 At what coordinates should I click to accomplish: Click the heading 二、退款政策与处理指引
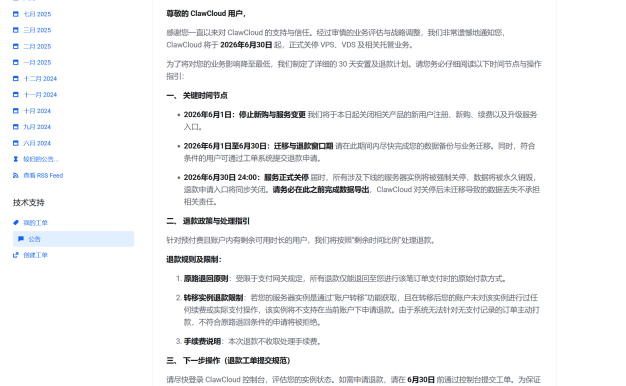click(x=208, y=221)
